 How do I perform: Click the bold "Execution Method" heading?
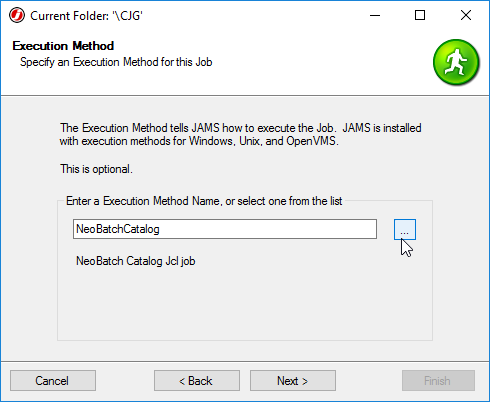[63, 46]
